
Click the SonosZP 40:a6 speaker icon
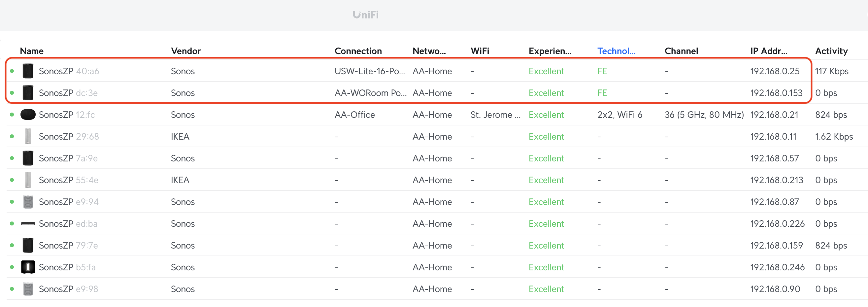click(28, 71)
